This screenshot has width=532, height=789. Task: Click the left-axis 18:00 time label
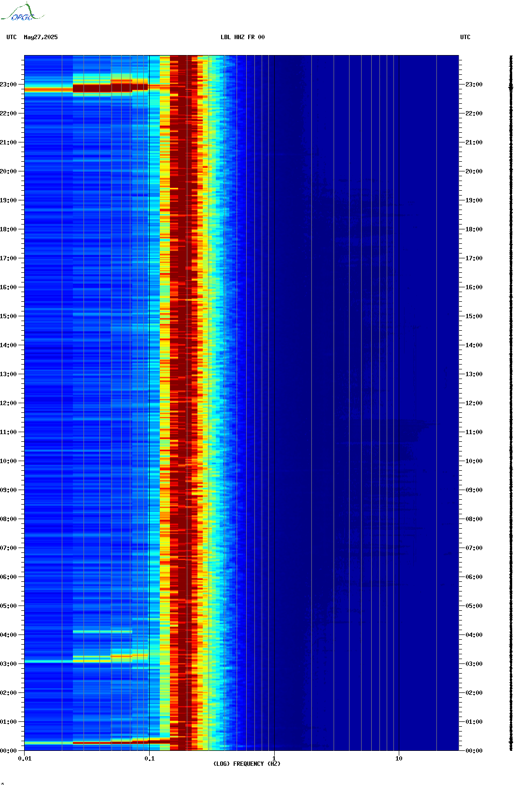pyautogui.click(x=8, y=229)
